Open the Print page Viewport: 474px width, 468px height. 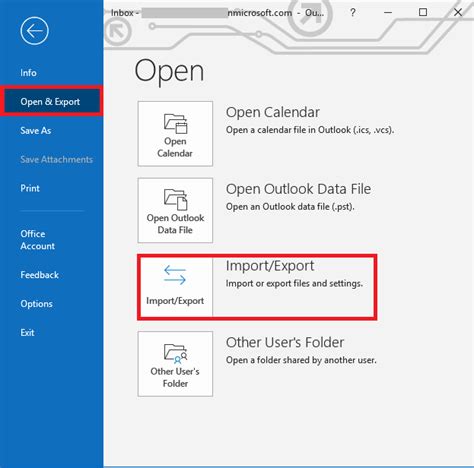(x=30, y=188)
